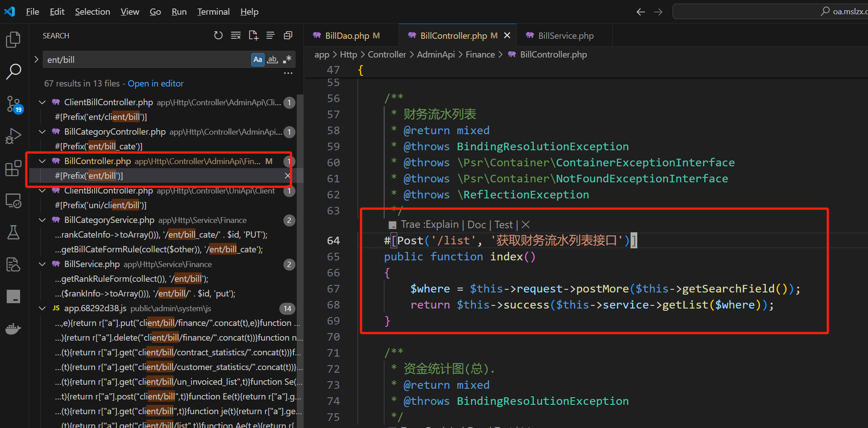Open the Terminal menu
Screen dimensions: 868x428
tap(213, 12)
